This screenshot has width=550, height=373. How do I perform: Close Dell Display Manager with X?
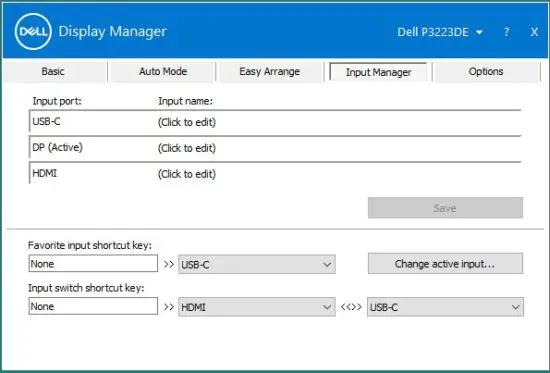coord(534,32)
